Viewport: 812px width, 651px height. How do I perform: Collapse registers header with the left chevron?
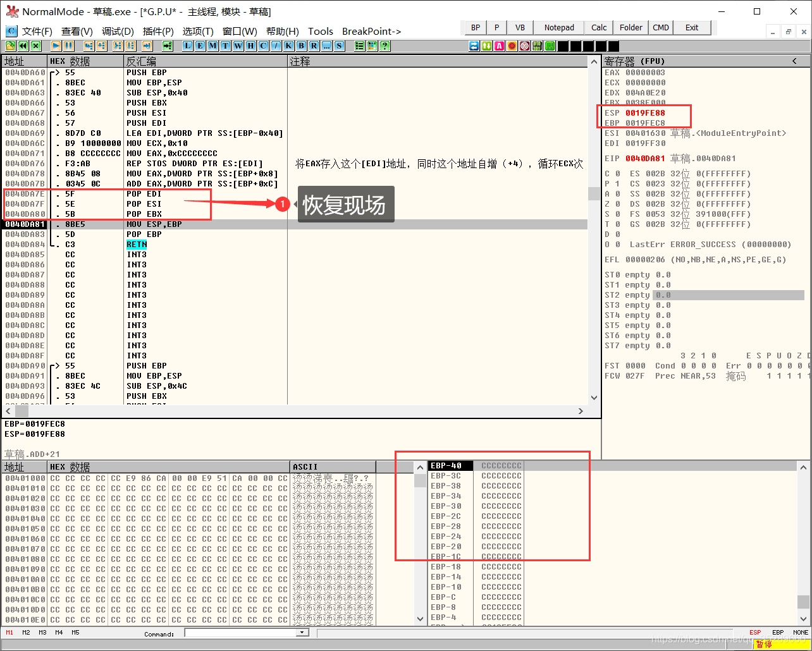[794, 61]
